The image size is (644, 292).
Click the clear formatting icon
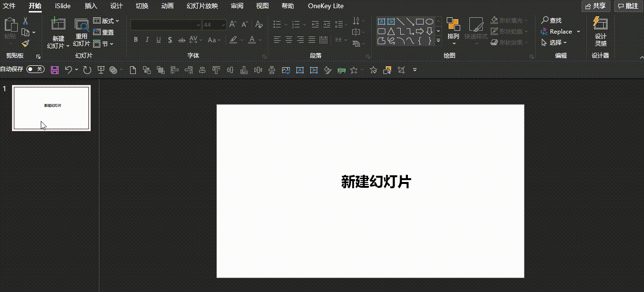click(x=259, y=24)
